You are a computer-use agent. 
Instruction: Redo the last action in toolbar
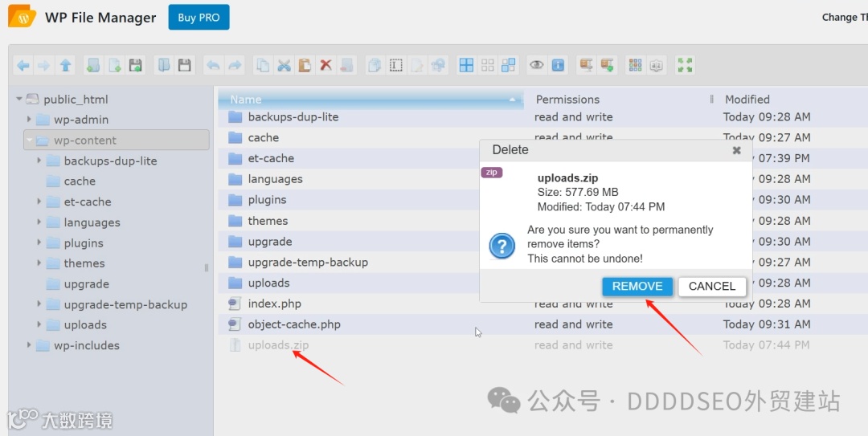[235, 65]
